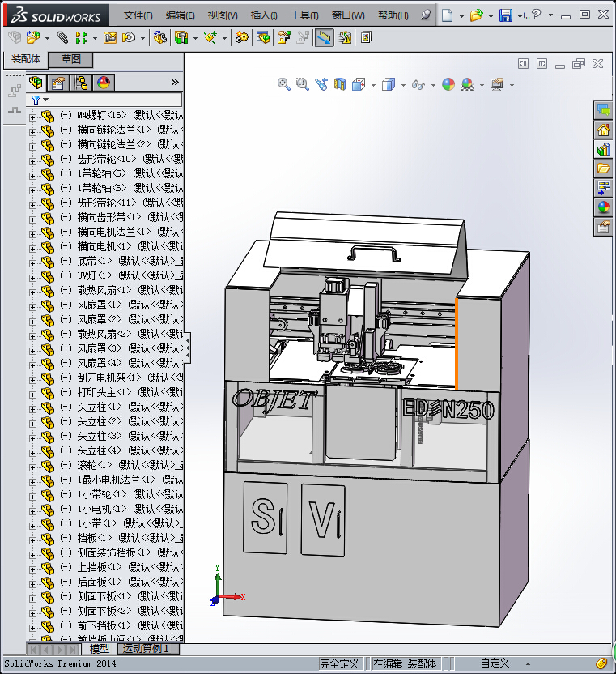Select the Zoom to Area tool

coord(302,84)
